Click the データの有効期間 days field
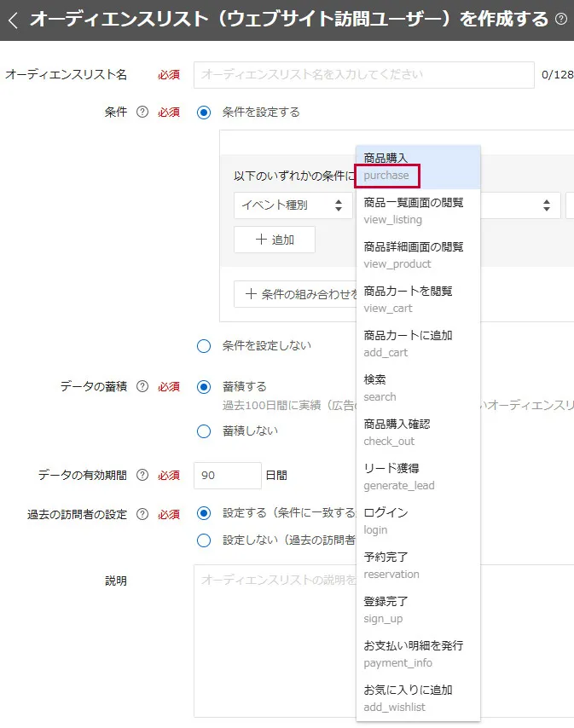The height and width of the screenshot is (728, 574). (x=227, y=476)
